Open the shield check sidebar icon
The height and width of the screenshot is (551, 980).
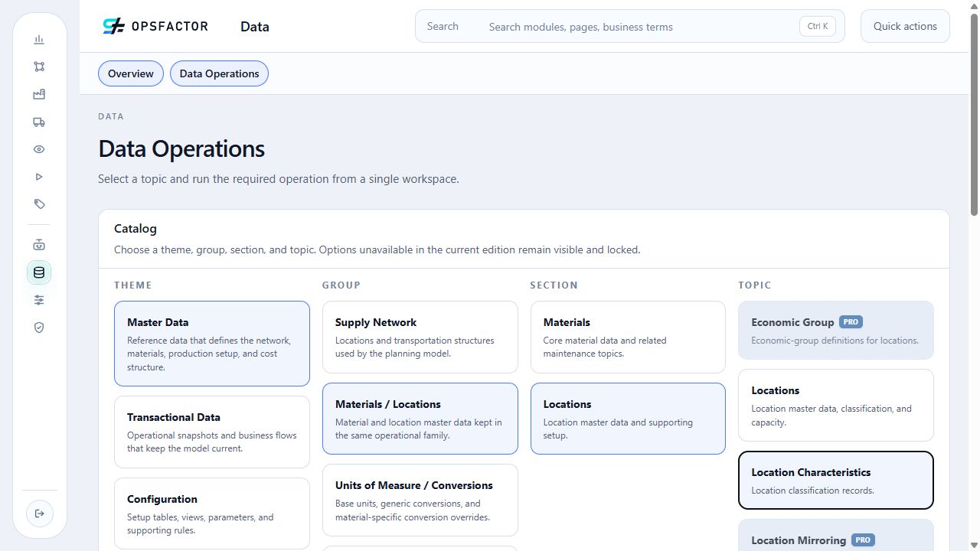pos(39,328)
